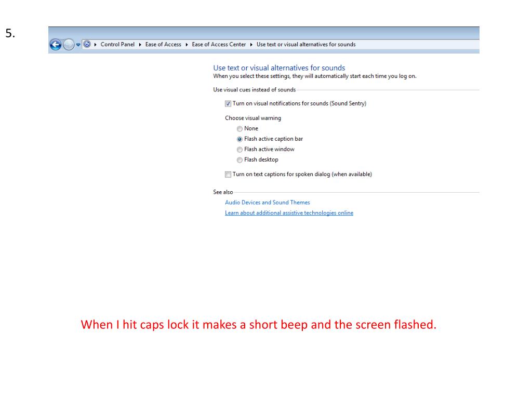Open Audio Devices and Sound Themes link
Viewport: 532px width, 399px height.
[268, 203]
